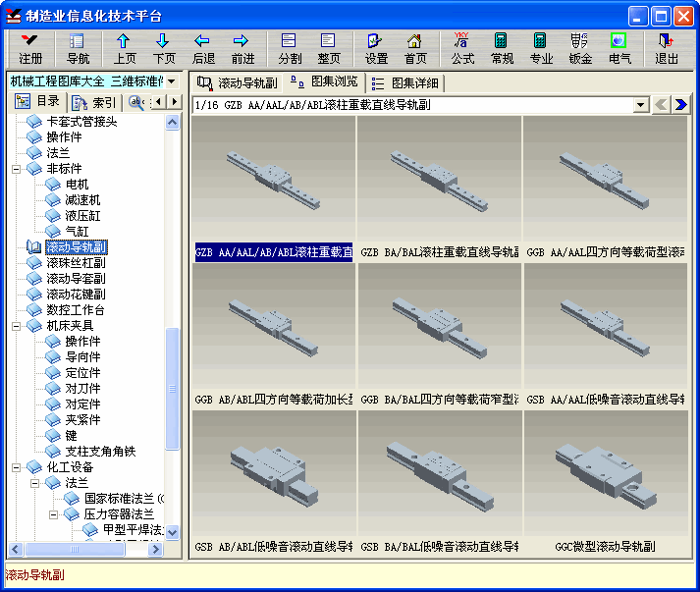The image size is (700, 592).
Task: Select the GGC微型滚动导轨副 thumbnail
Action: coord(606,482)
